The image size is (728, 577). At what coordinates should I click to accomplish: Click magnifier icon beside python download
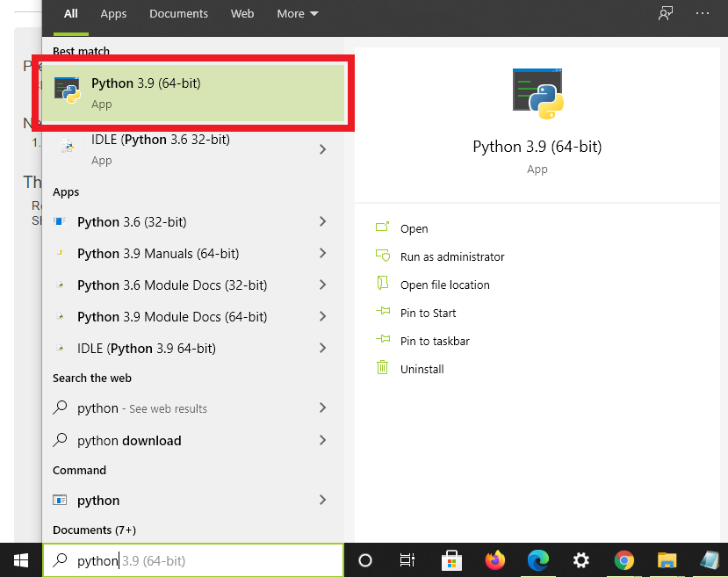pyautogui.click(x=60, y=440)
